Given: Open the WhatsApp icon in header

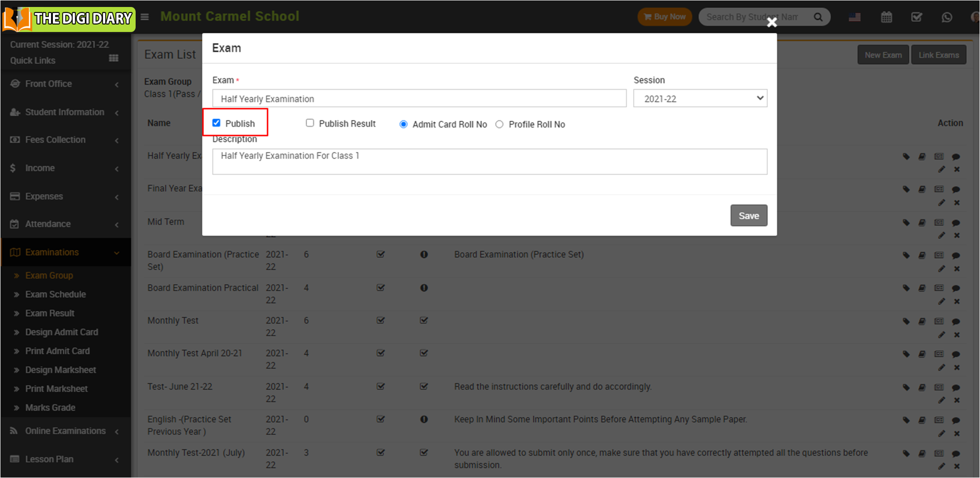Looking at the screenshot, I should (x=947, y=17).
